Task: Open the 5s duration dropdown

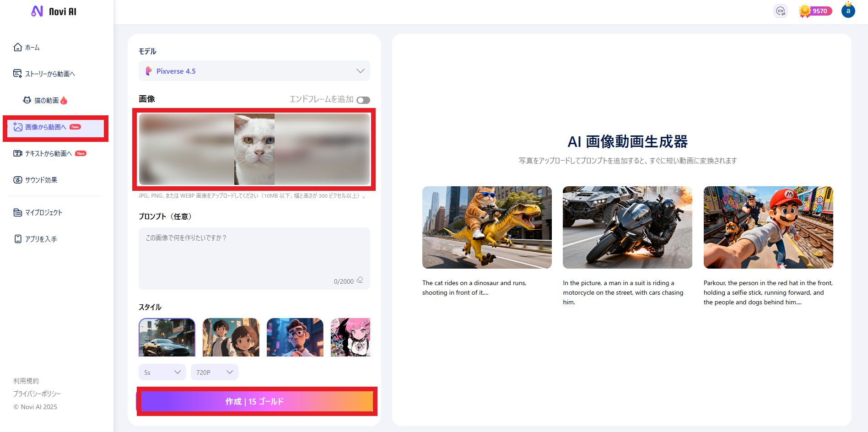Action: (162, 372)
